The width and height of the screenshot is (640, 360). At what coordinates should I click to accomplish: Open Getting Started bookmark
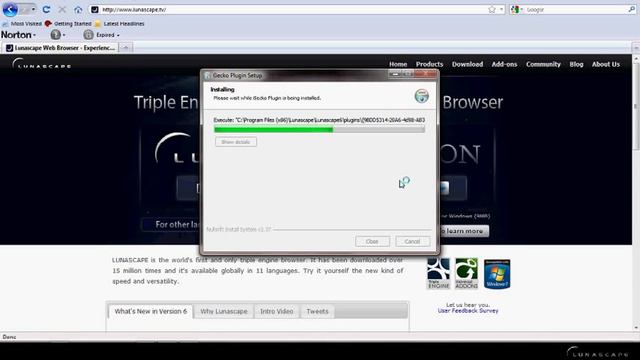pos(68,24)
